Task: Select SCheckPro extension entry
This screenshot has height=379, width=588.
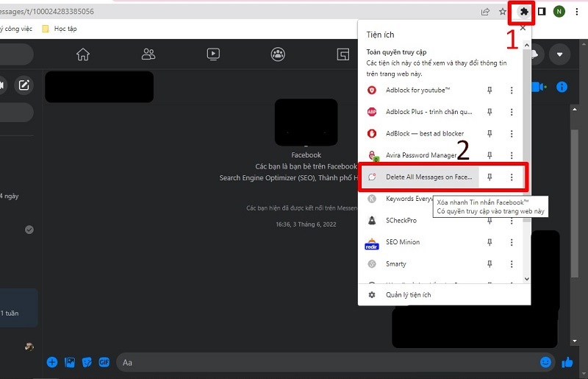Action: point(419,221)
